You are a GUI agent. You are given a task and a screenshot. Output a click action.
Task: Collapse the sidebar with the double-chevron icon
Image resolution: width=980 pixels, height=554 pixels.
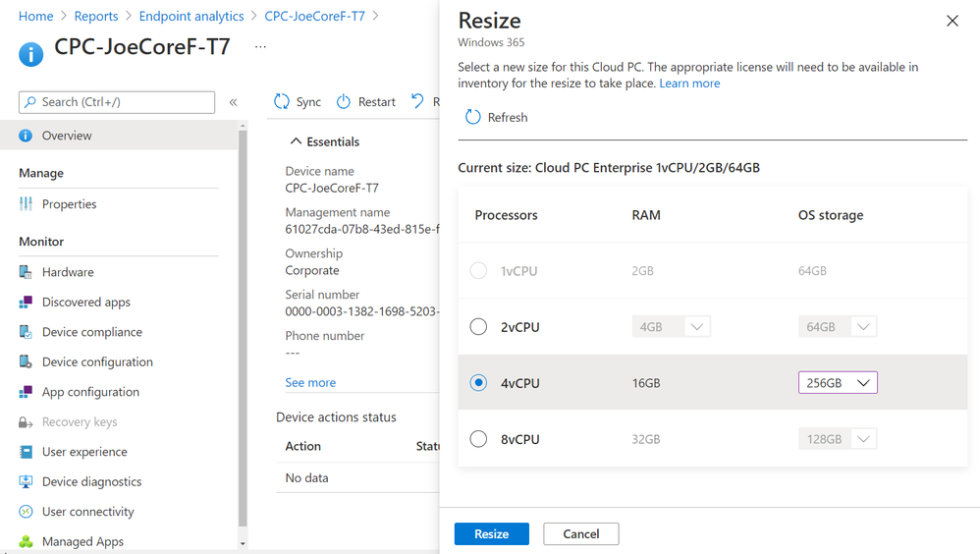pyautogui.click(x=233, y=102)
